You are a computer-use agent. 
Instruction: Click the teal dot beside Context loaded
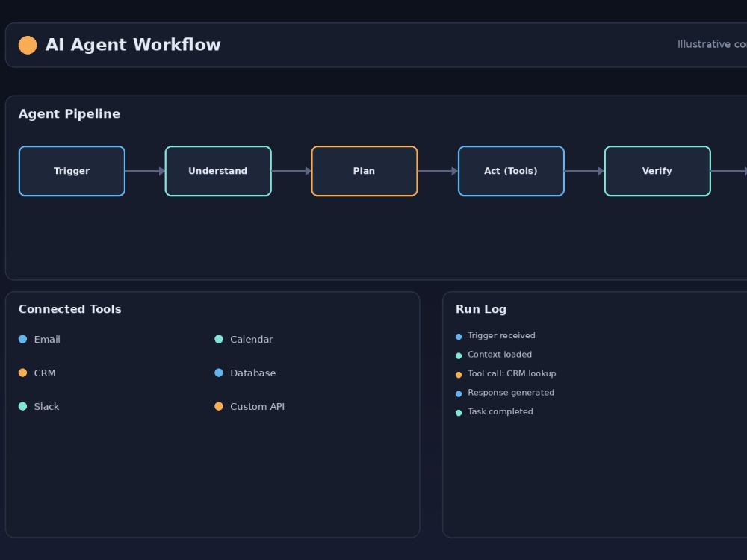coord(459,355)
